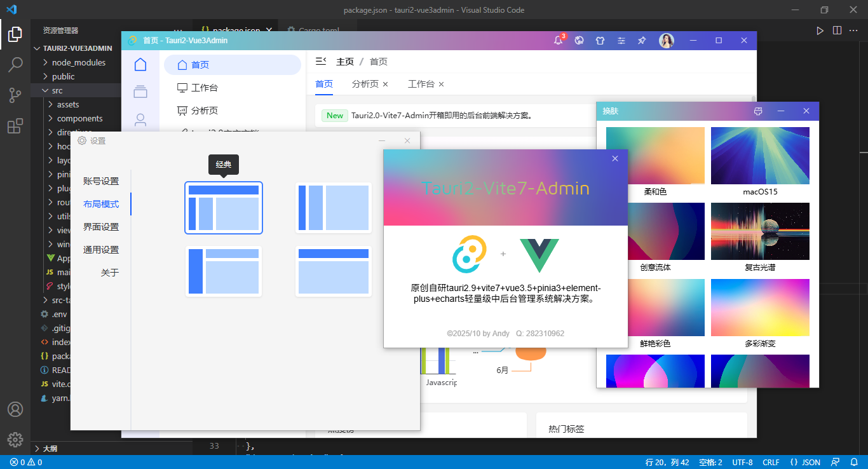Select the macOS15 theme swatch
Screen dimensions: 868x469
[x=760, y=155]
